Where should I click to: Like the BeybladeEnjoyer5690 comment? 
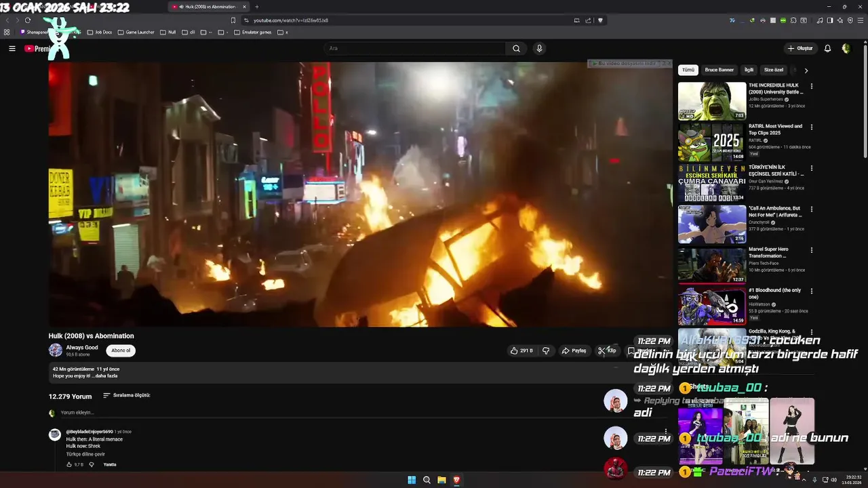point(69,464)
